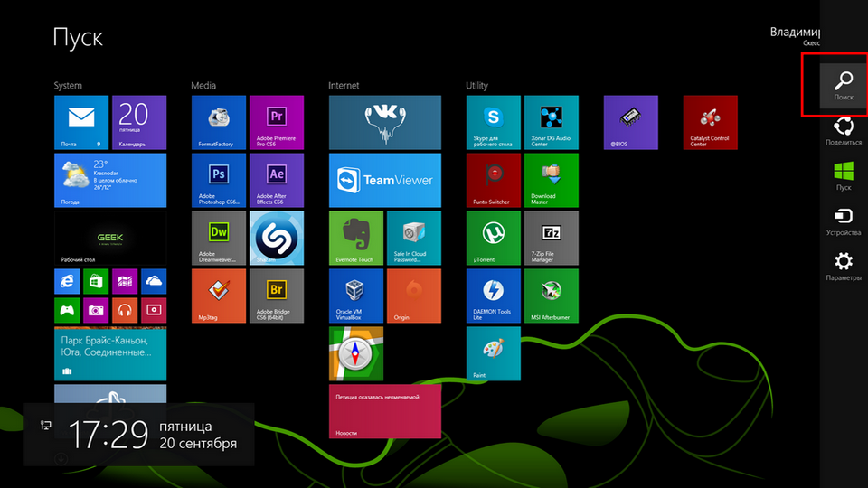868x488 pixels.
Task: Open the Maps small purple tile
Action: coord(125,281)
